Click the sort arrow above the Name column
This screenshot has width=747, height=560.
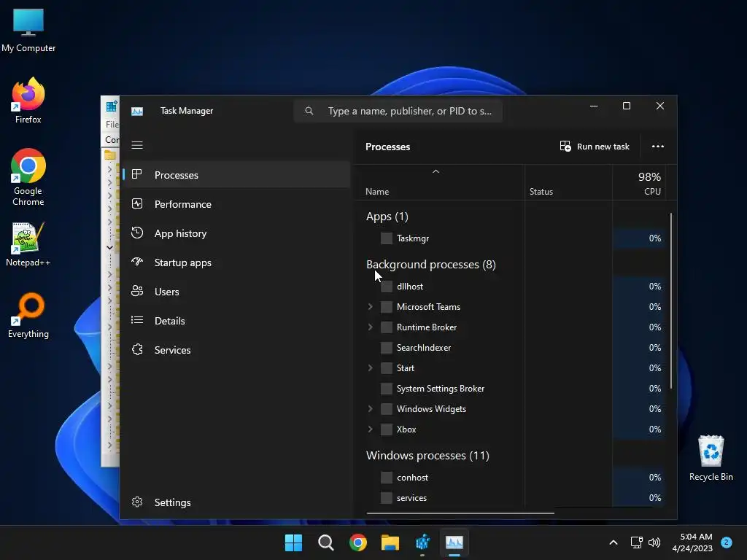[x=436, y=171]
